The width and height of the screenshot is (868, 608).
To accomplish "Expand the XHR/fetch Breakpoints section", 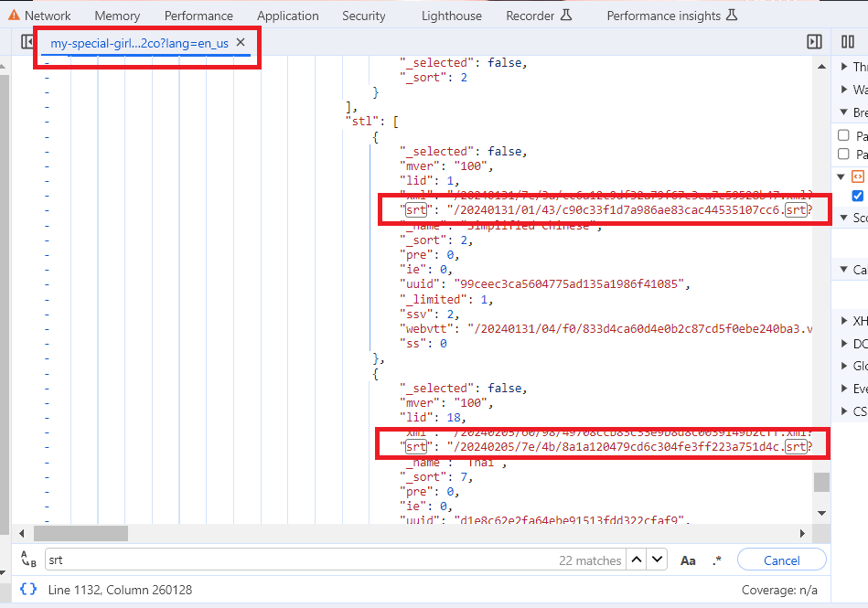I will pos(844,320).
